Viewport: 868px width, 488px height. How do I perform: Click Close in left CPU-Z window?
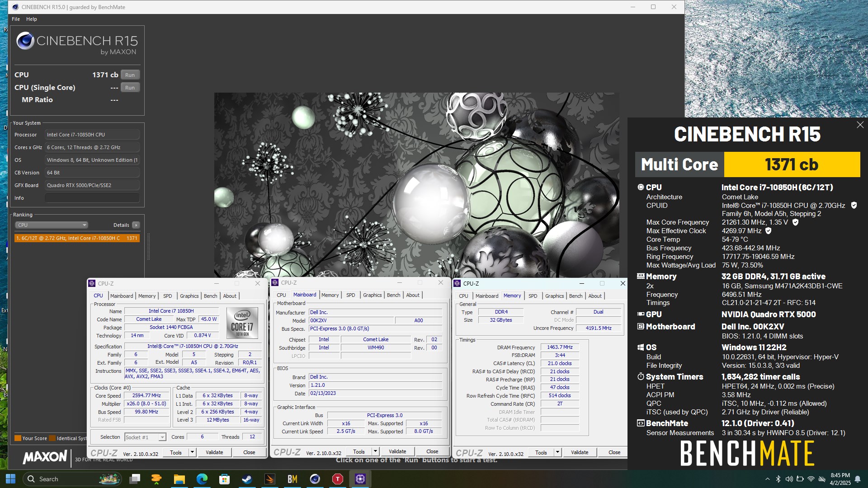[x=249, y=453]
